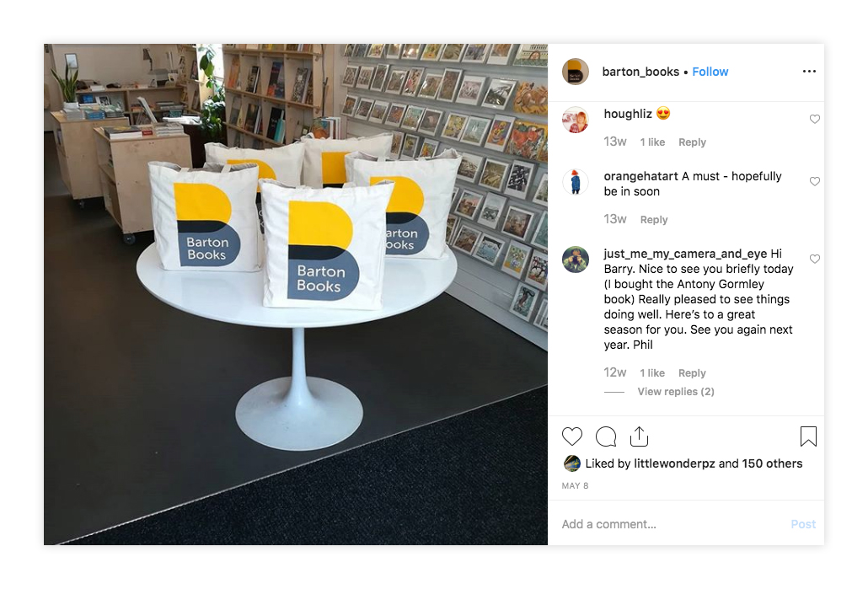
Task: Submit comment with Post button
Action: 802,524
